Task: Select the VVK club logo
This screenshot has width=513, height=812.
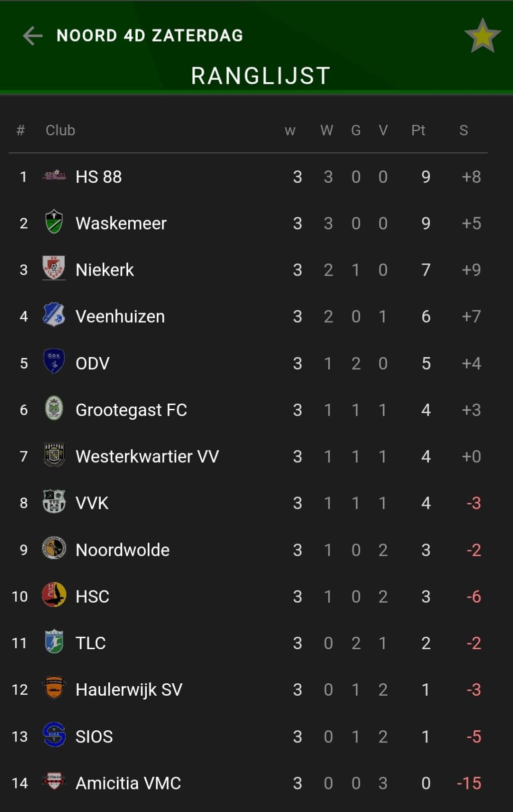Action: pos(54,501)
